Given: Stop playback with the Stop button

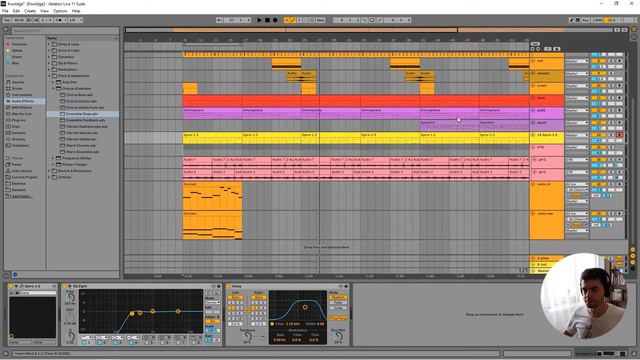Looking at the screenshot, I should click(267, 20).
